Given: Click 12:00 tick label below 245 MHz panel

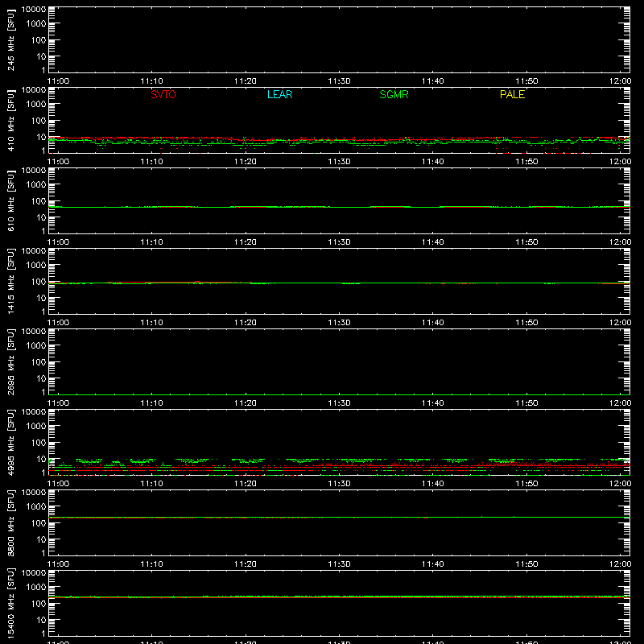Looking at the screenshot, I should (620, 81).
